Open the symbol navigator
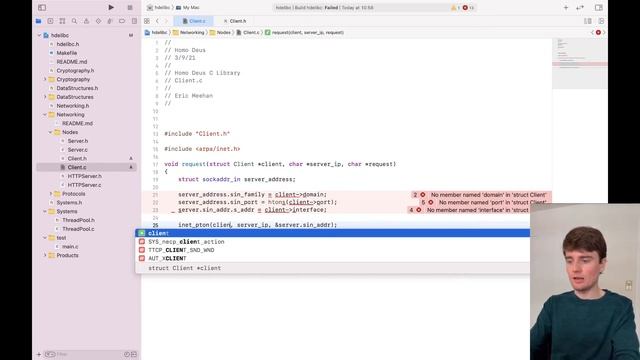Image resolution: width=640 pixels, height=360 pixels. coord(62,21)
